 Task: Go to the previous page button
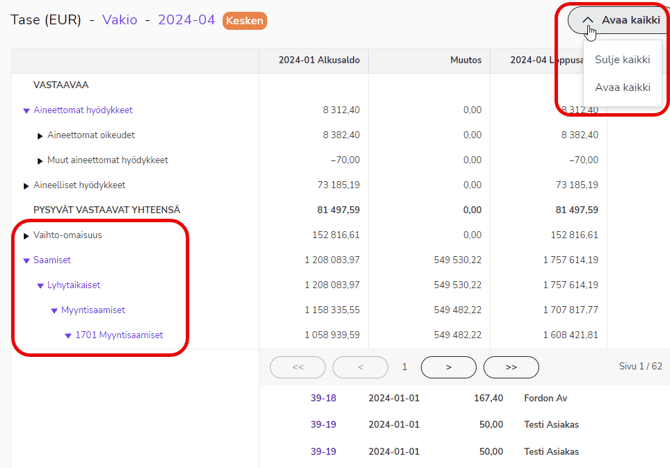pyautogui.click(x=360, y=367)
